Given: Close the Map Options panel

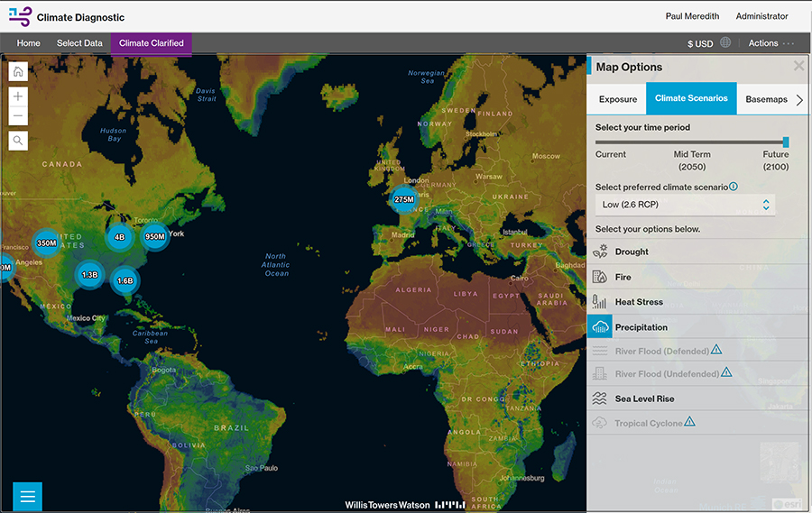Looking at the screenshot, I should (x=798, y=67).
